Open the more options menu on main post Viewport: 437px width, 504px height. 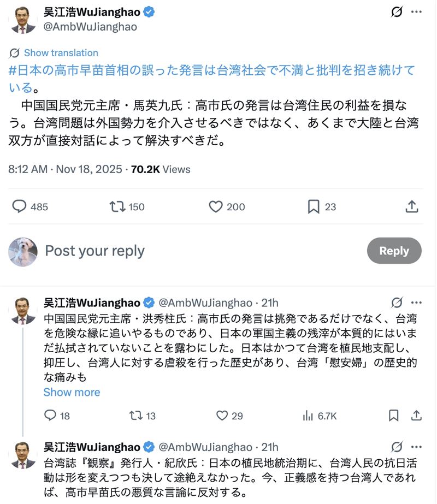[x=417, y=12]
